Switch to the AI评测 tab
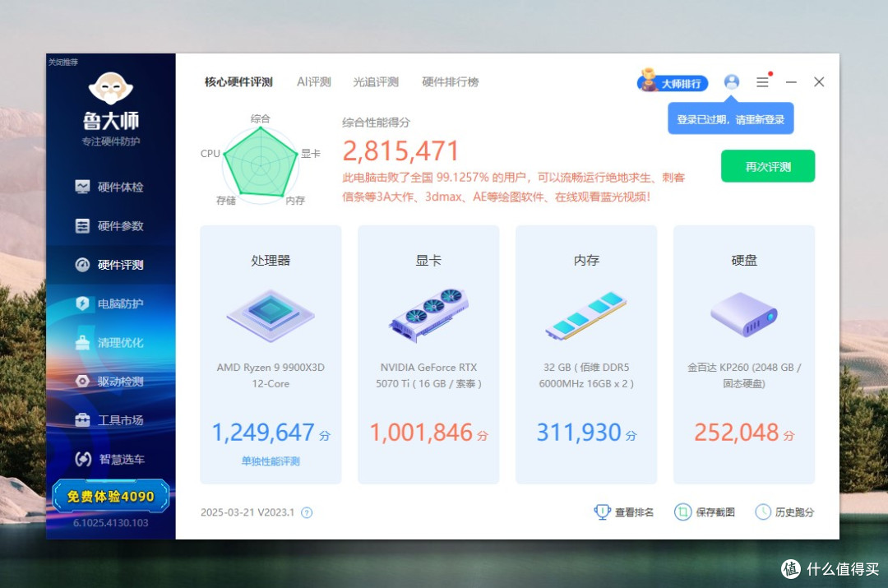Image resolution: width=888 pixels, height=588 pixels. click(x=314, y=82)
